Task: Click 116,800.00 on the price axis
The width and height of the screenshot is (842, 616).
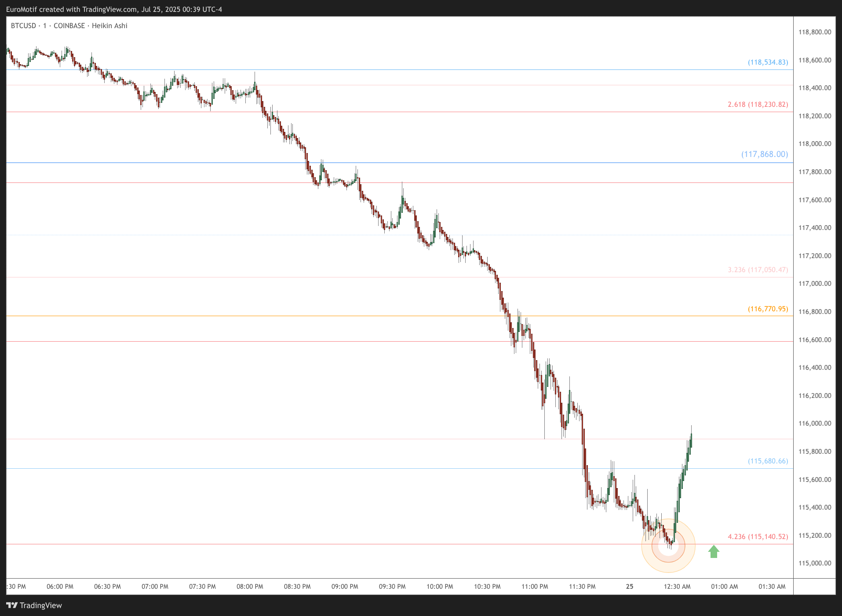Action: pyautogui.click(x=815, y=312)
